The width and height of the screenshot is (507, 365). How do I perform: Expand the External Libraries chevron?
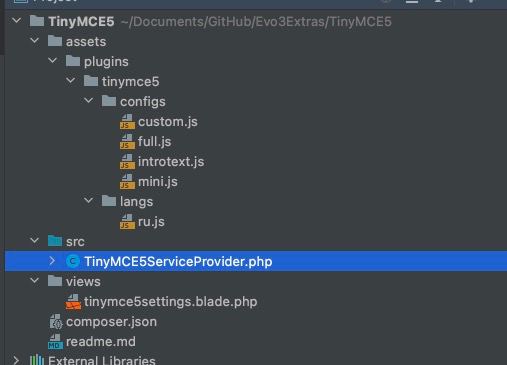tap(16, 360)
